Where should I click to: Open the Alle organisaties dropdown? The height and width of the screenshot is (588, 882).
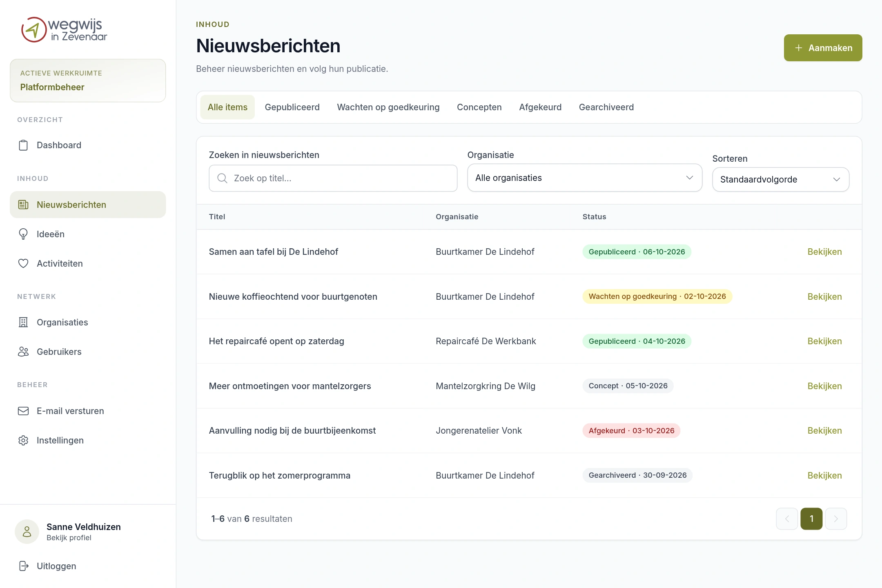coord(585,178)
